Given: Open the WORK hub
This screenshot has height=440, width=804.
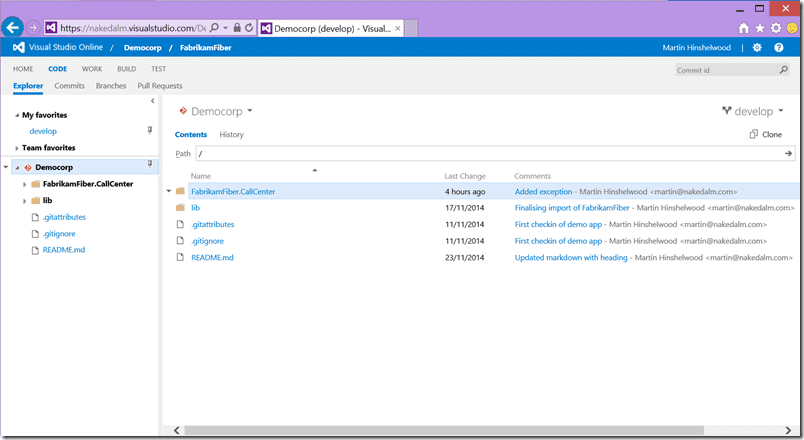Looking at the screenshot, I should 92,69.
